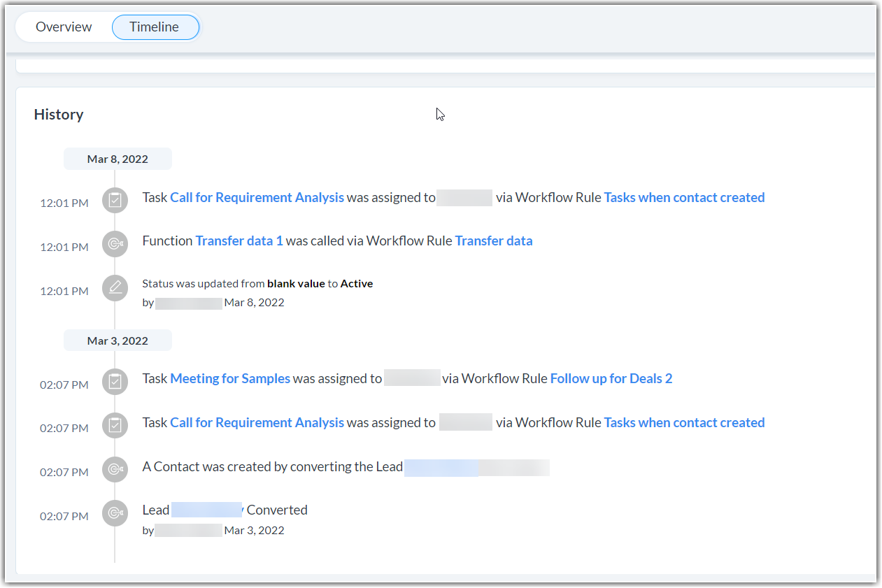
Task: Click lead name link in Contact was created entry
Action: (x=441, y=467)
